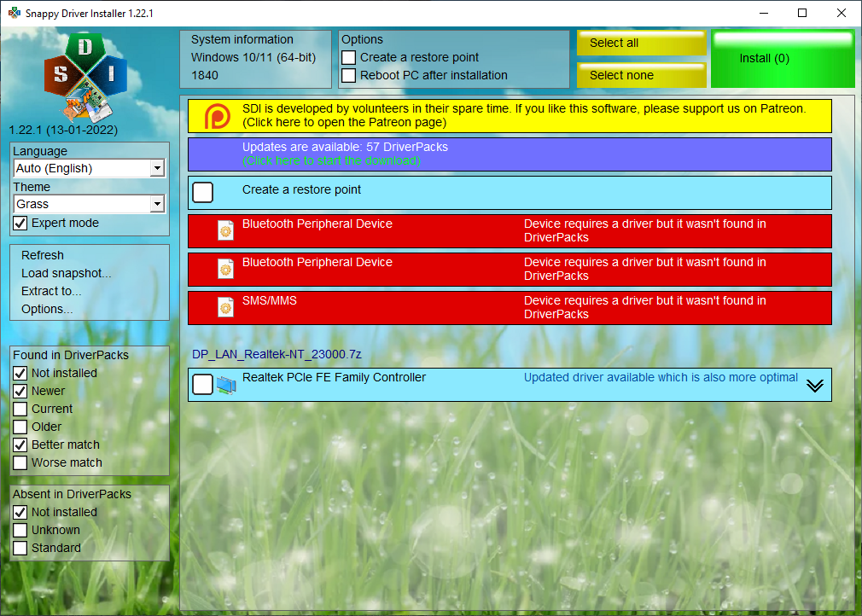Click the Select all button

pyautogui.click(x=642, y=43)
